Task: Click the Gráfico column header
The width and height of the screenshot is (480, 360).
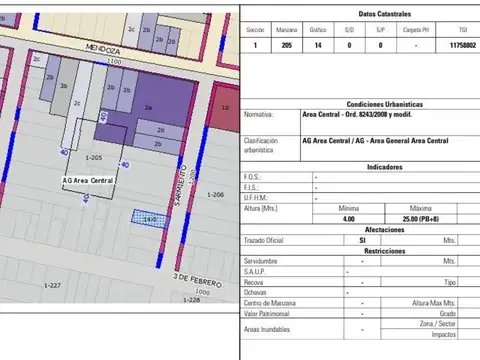Action: click(318, 30)
